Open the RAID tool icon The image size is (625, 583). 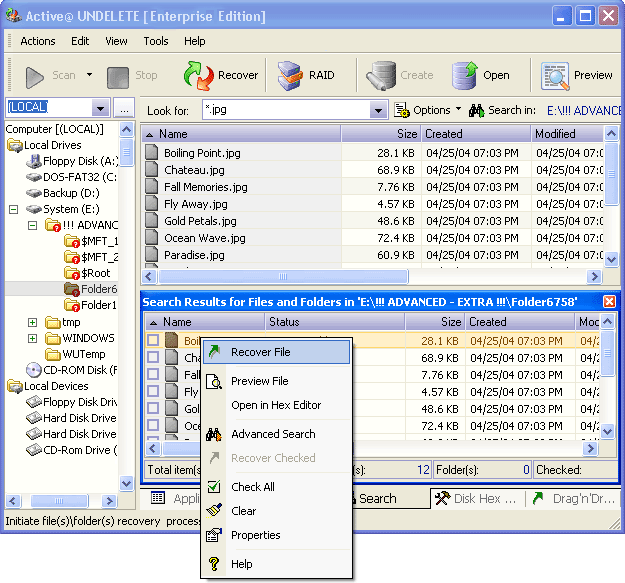pyautogui.click(x=291, y=75)
